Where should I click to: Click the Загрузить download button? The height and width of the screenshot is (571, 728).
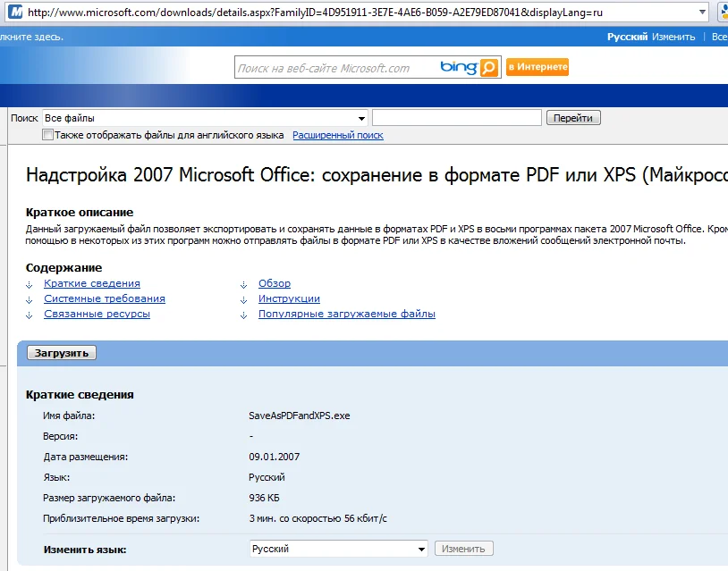(x=62, y=353)
